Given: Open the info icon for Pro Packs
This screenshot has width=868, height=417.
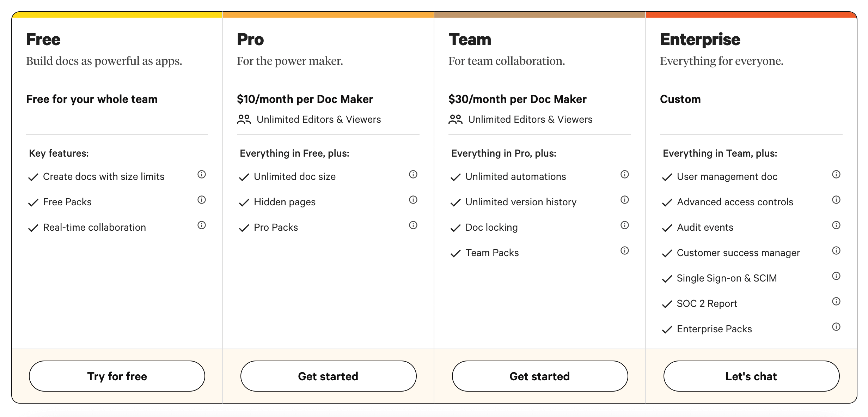Looking at the screenshot, I should tap(413, 225).
